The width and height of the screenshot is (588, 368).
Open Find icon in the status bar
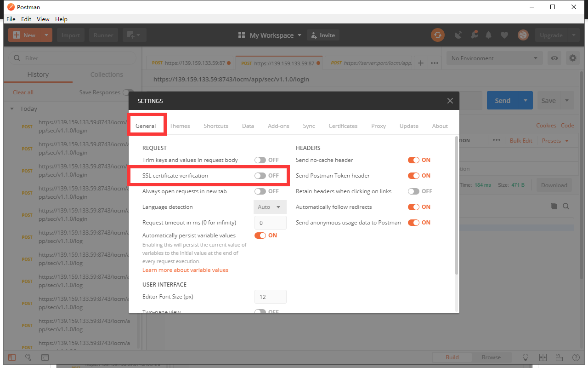(x=28, y=357)
